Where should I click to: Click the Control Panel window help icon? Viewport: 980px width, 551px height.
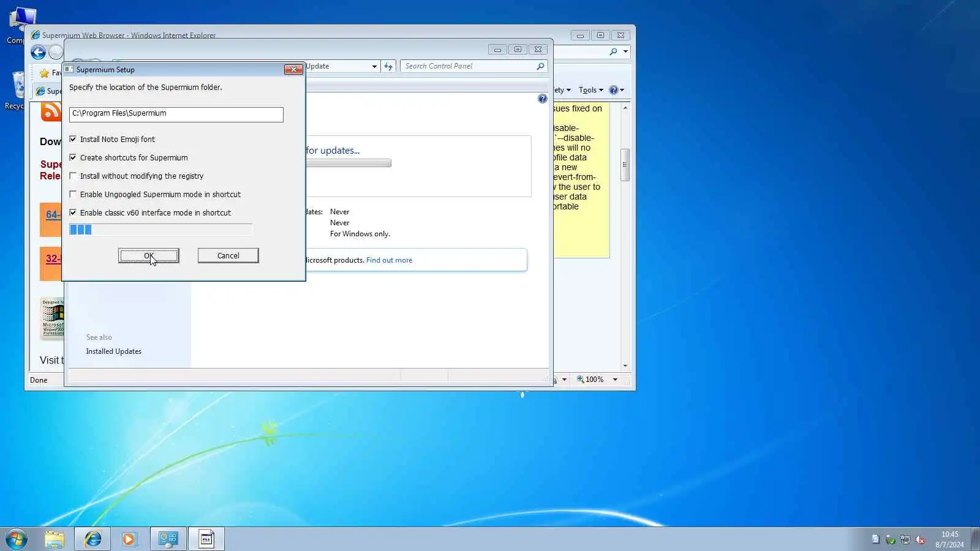pyautogui.click(x=542, y=99)
